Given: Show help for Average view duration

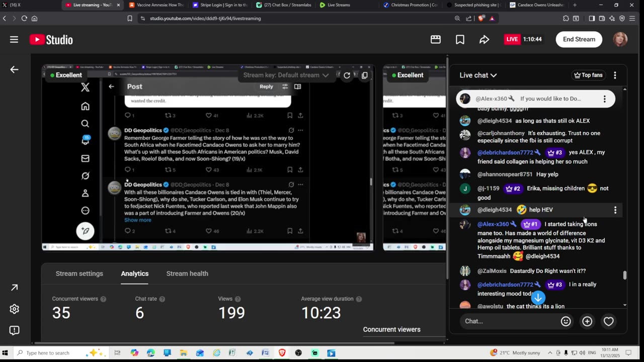Looking at the screenshot, I should click(359, 299).
